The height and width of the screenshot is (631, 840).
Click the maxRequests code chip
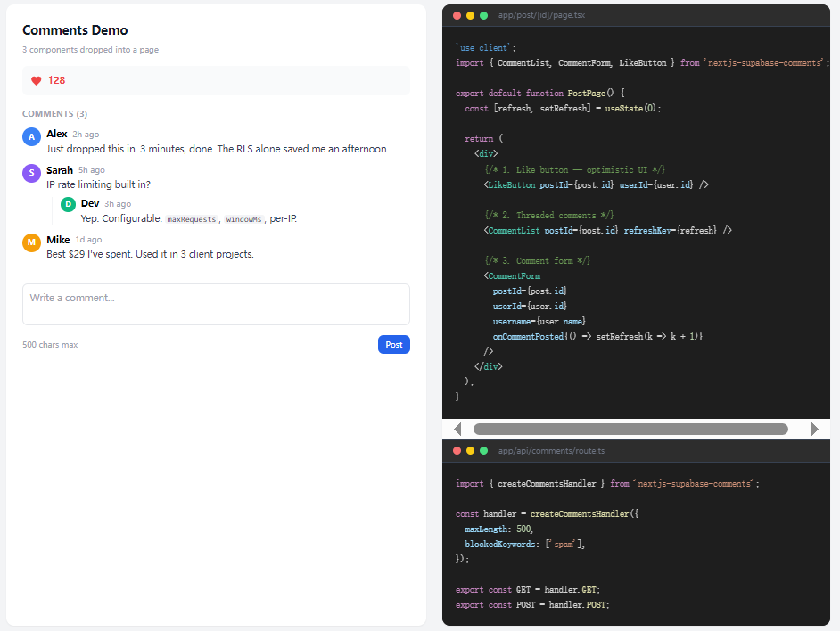pyautogui.click(x=191, y=219)
